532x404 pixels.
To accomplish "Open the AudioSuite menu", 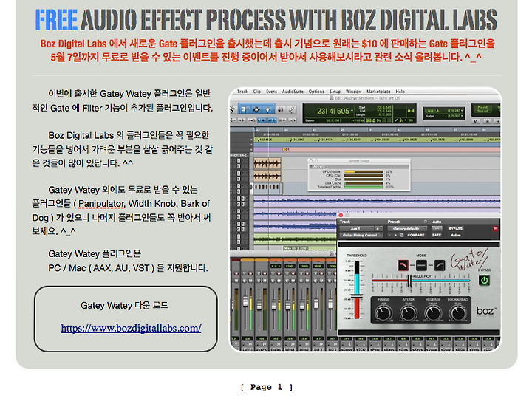I will [x=293, y=92].
